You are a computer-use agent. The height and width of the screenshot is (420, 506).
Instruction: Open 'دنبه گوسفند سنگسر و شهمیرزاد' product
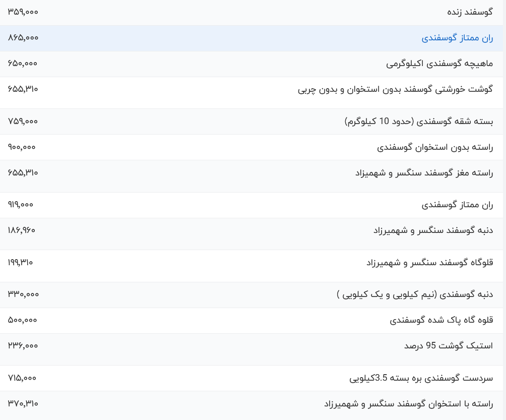(x=433, y=230)
